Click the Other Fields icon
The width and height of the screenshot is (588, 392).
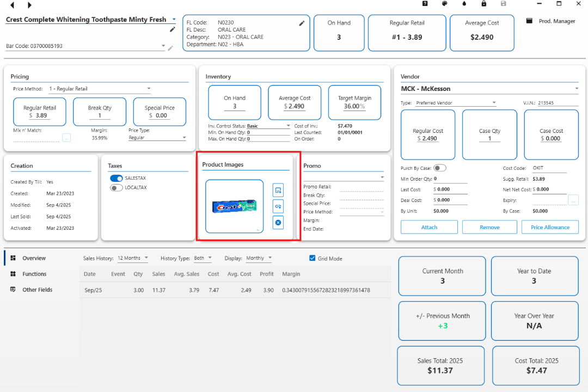point(13,290)
